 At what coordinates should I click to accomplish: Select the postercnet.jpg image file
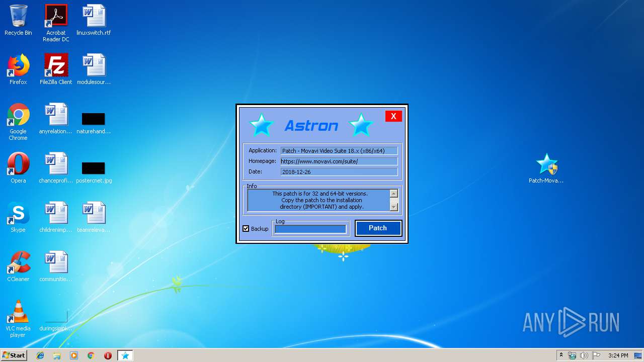coord(94,173)
